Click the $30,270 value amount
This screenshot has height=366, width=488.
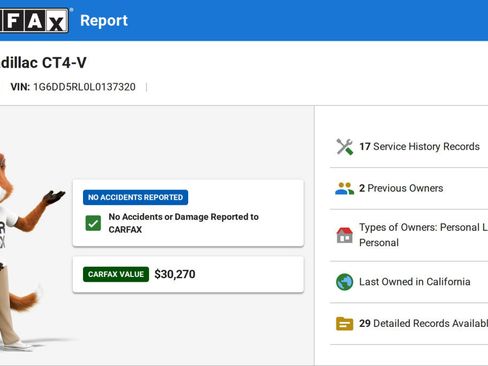175,274
